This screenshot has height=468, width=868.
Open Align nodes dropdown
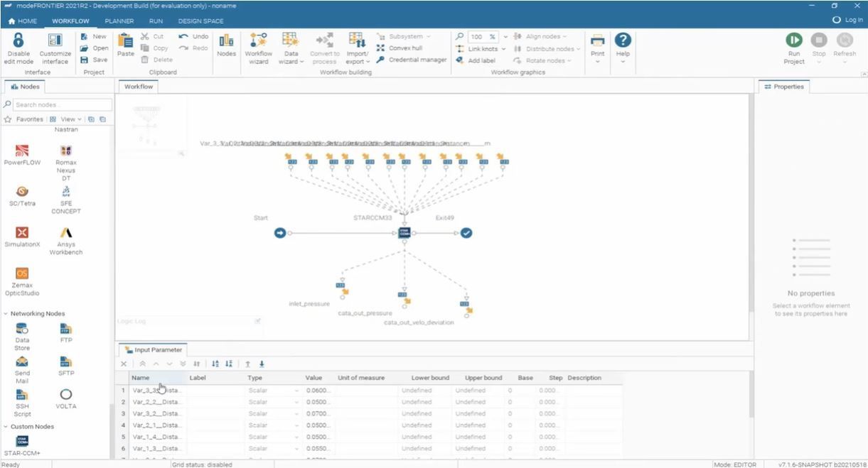(x=540, y=36)
